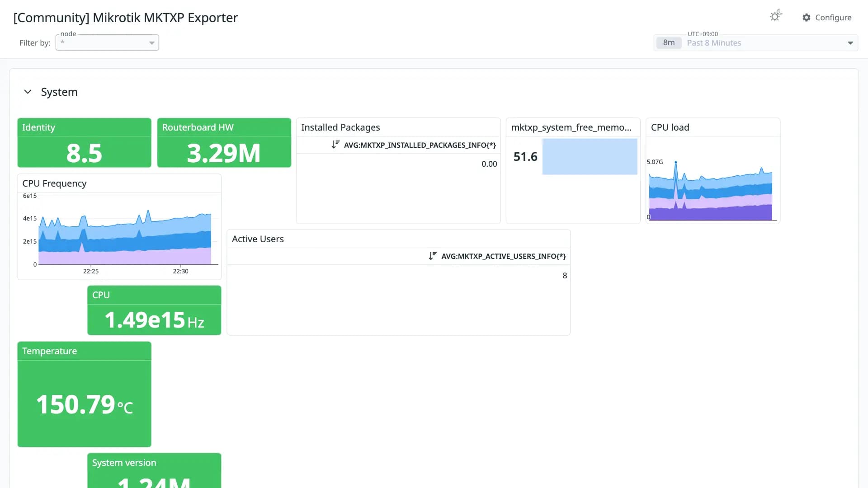Click the 8m time badge
The width and height of the screenshot is (868, 488).
[x=669, y=43]
